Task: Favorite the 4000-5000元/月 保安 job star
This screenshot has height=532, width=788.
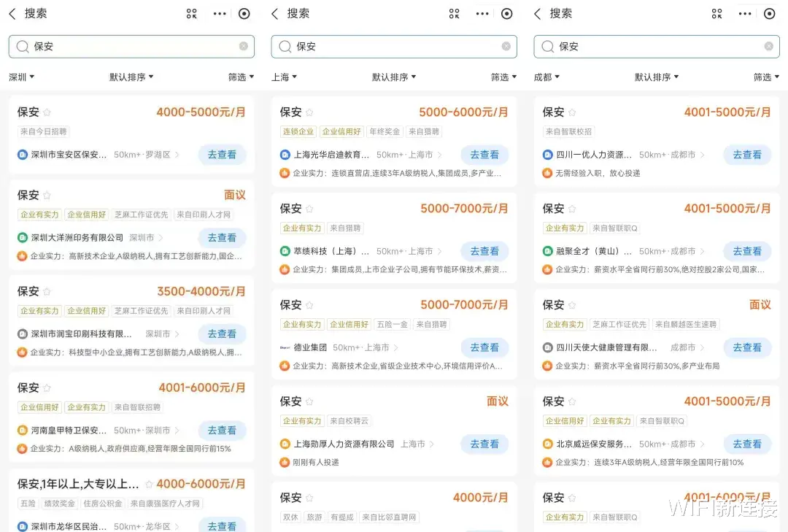Action: click(47, 112)
